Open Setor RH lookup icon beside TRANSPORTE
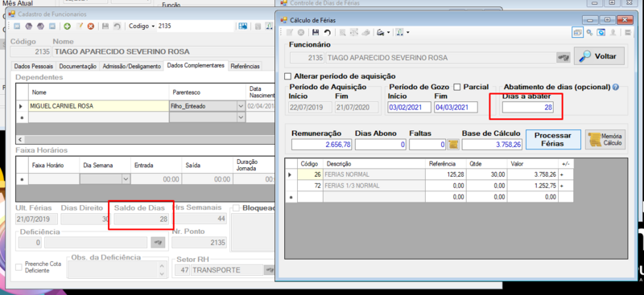Screen dimensions: 644x295 [x=270, y=270]
